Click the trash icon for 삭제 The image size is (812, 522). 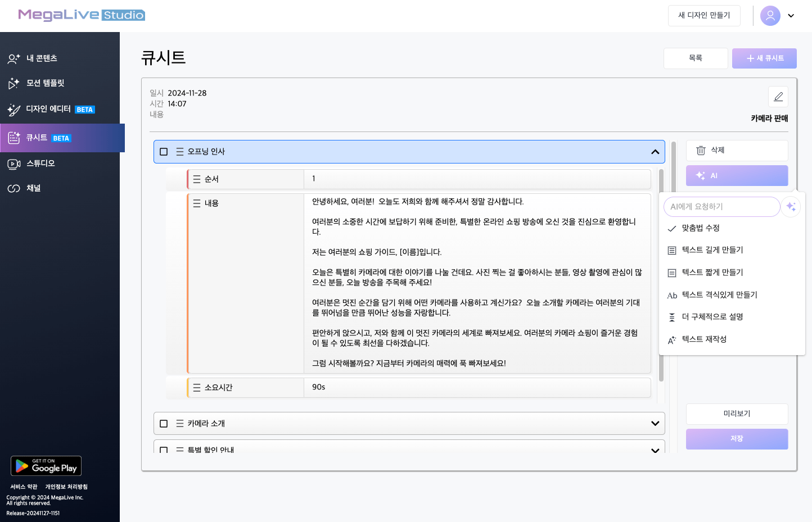tap(701, 151)
